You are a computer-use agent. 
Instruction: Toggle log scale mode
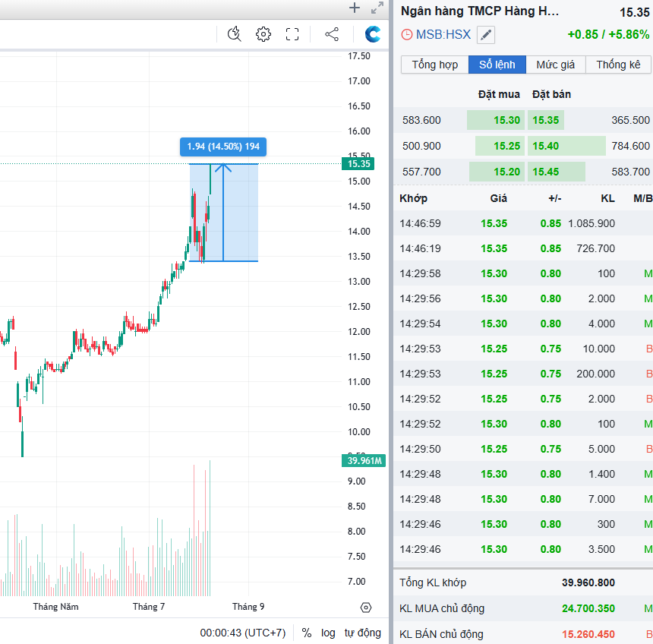(328, 633)
